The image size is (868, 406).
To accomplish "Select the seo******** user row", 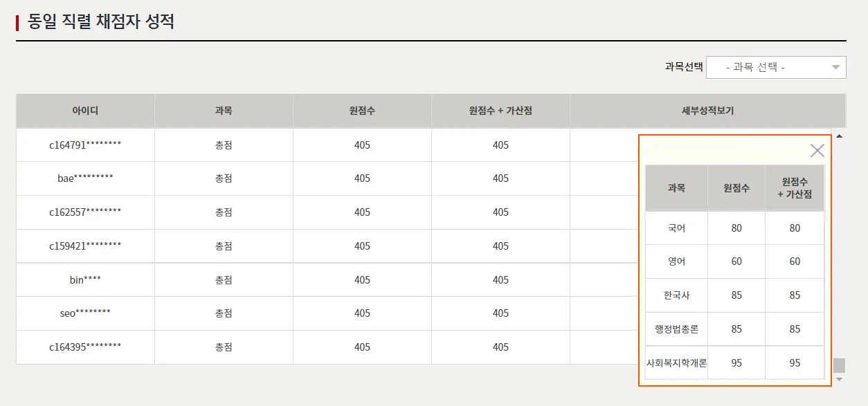I will tap(85, 313).
